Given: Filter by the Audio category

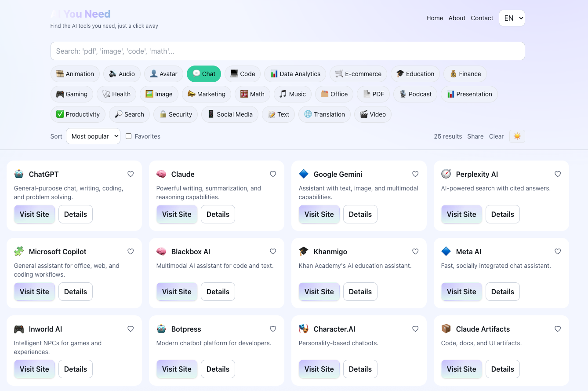Looking at the screenshot, I should tap(122, 74).
